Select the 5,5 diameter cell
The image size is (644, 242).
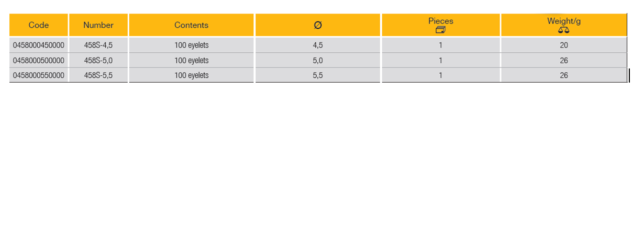coord(318,75)
